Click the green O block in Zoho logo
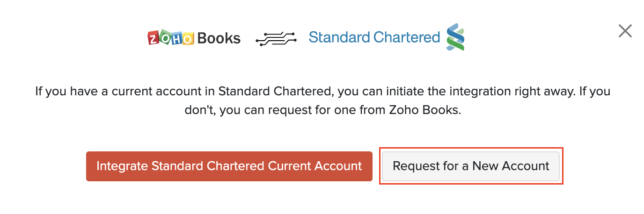Screen dimensions: 644x214 [x=165, y=37]
